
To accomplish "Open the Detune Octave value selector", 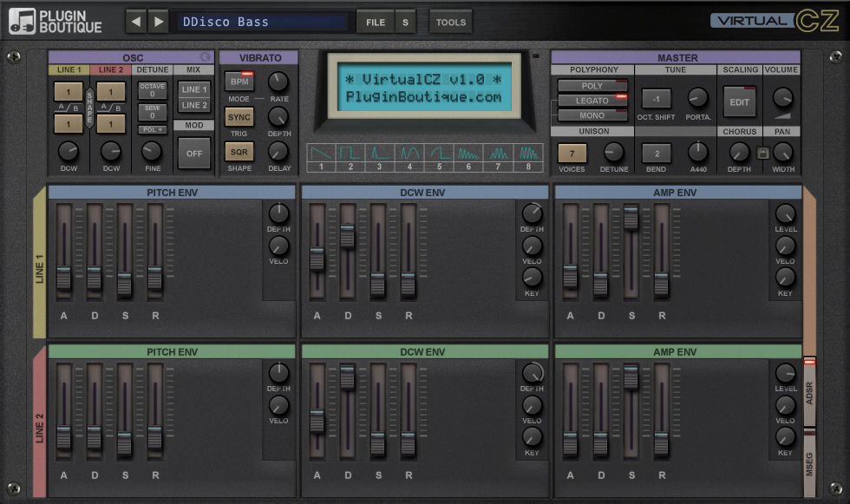I will 153,90.
